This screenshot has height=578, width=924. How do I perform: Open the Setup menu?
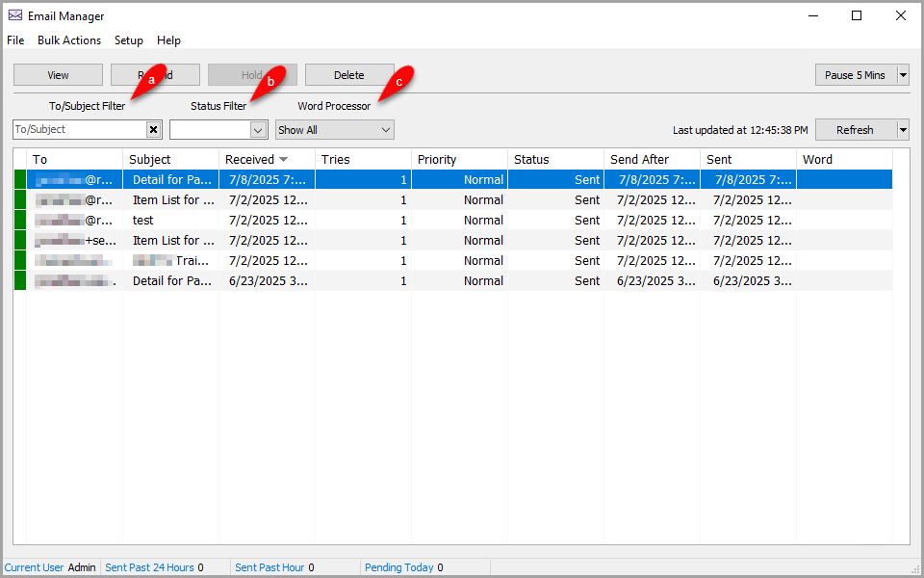tap(128, 40)
